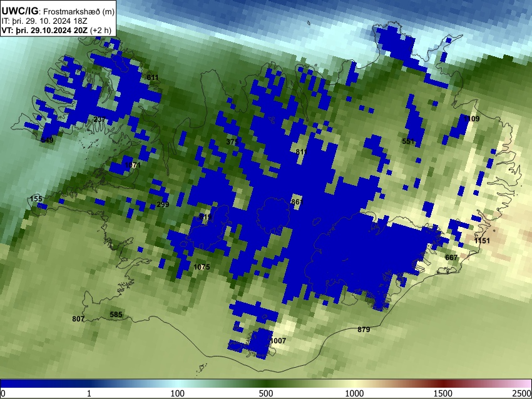
Task: Select the station value 1075
Action: tap(202, 267)
